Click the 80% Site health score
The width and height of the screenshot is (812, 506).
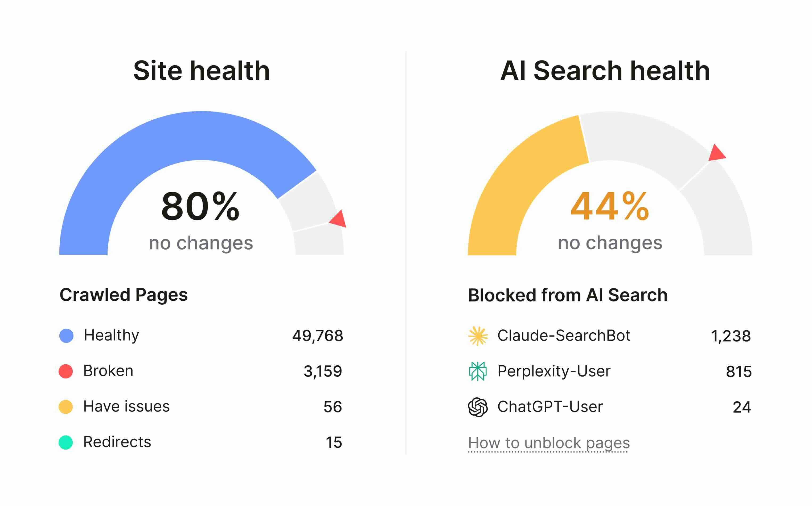pos(200,206)
